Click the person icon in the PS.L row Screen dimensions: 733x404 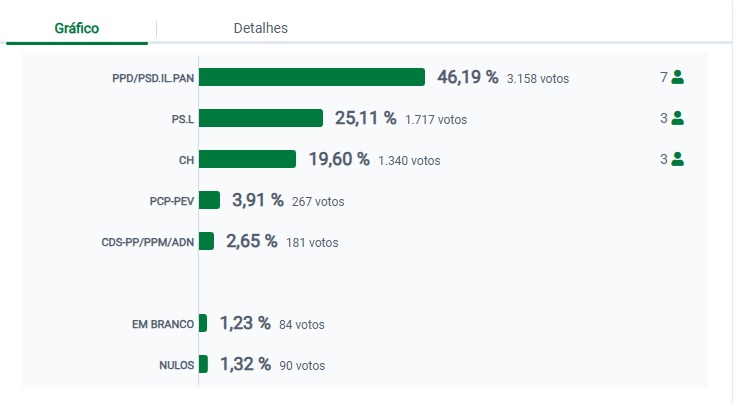[677, 118]
